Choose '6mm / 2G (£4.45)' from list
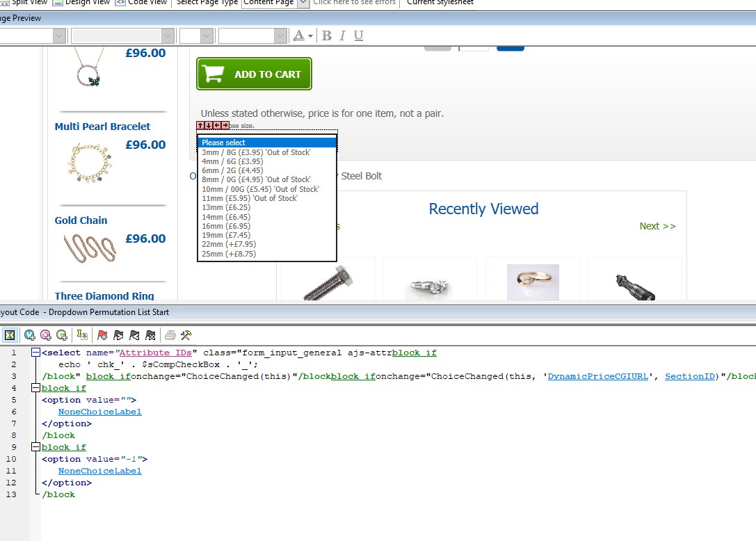Viewport: 756px width, 541px height. click(232, 170)
